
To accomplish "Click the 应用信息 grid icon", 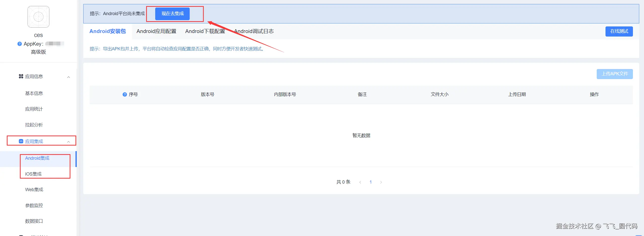I will (21, 76).
